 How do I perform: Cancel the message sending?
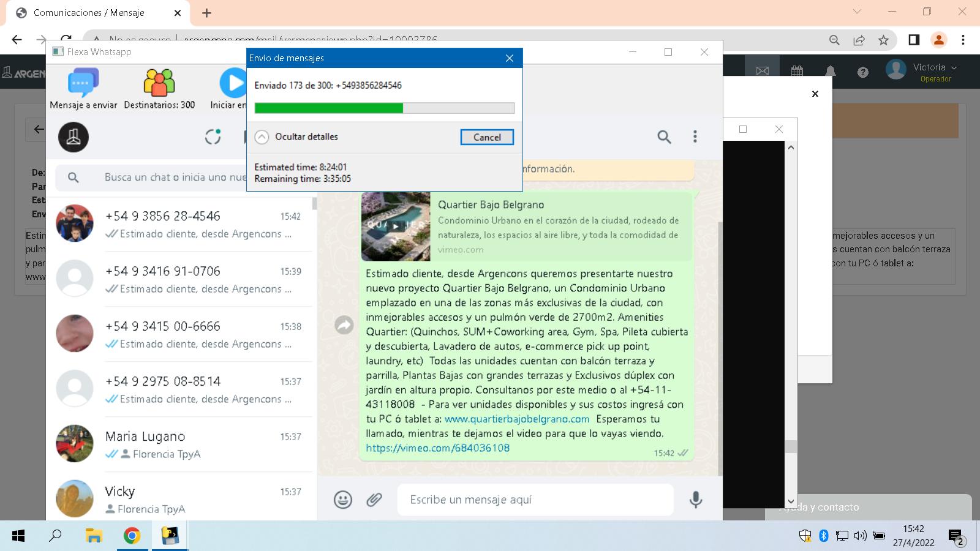487,137
